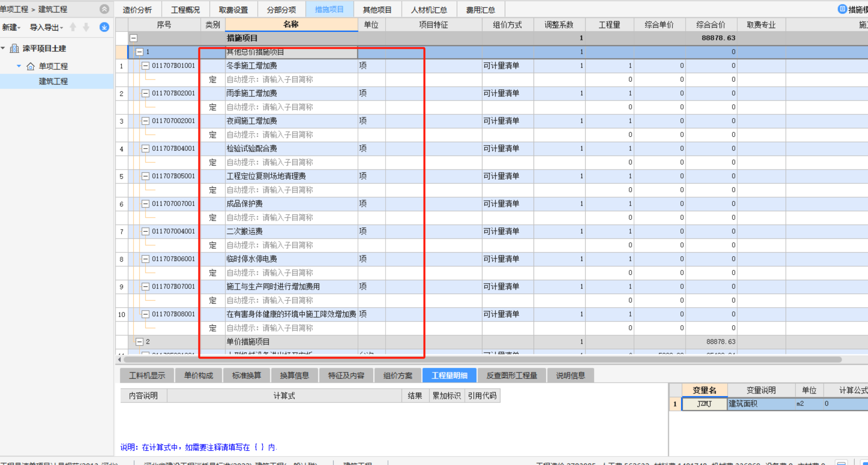Viewport: 868px width, 465px height.
Task: Go to 人材机汇总 tab
Action: tap(429, 10)
